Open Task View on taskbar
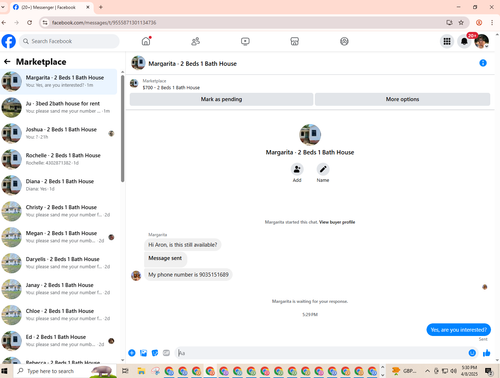 click(125, 371)
